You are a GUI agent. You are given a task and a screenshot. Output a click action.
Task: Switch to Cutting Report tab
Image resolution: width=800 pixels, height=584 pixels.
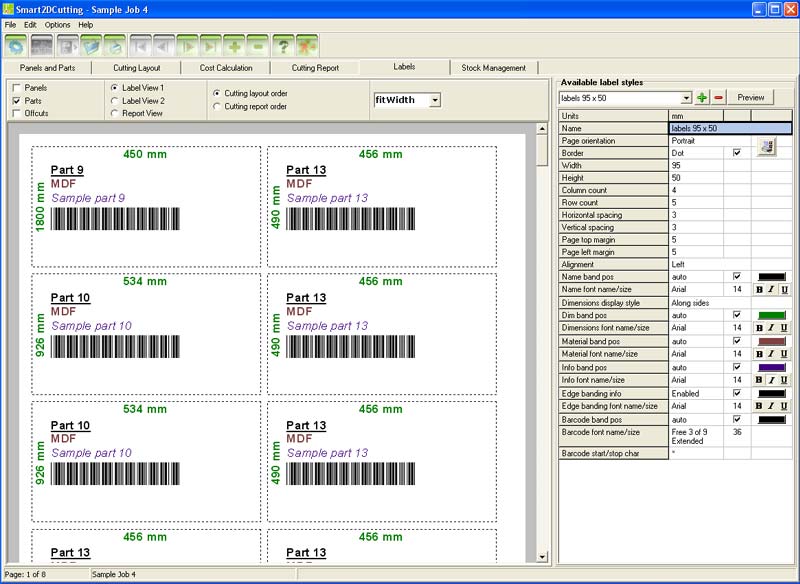pos(315,68)
